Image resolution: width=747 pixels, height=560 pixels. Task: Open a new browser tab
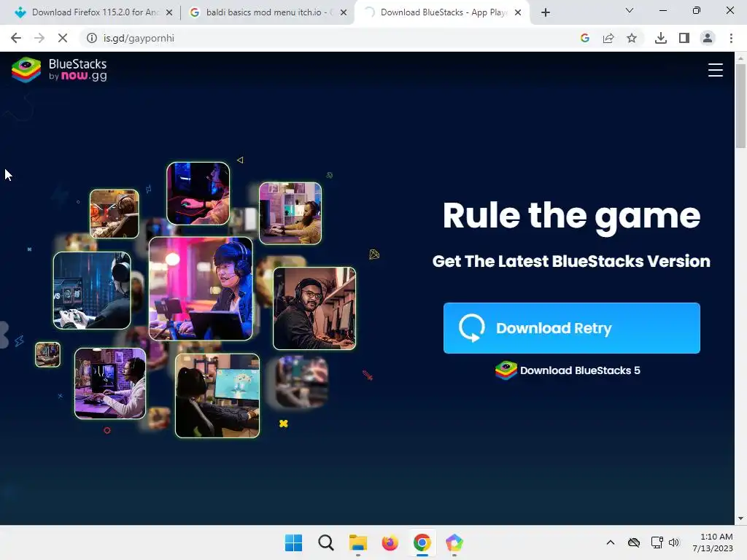(546, 12)
